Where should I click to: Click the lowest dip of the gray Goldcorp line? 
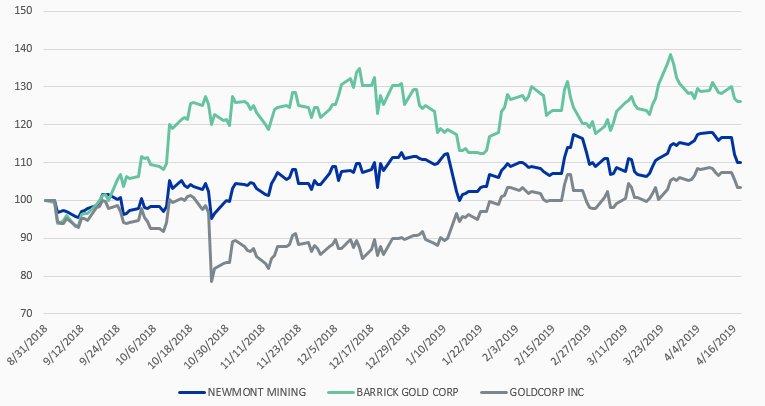click(x=211, y=281)
